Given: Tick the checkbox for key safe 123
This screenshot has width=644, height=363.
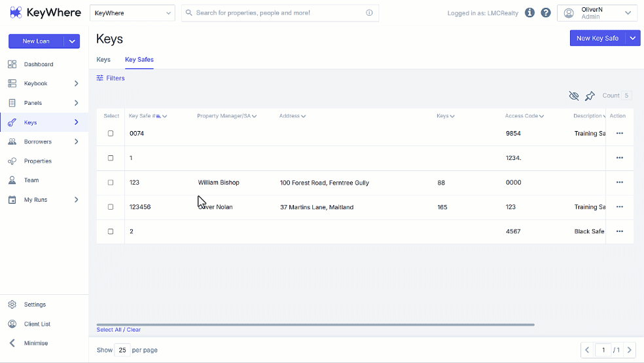Looking at the screenshot, I should 111,183.
